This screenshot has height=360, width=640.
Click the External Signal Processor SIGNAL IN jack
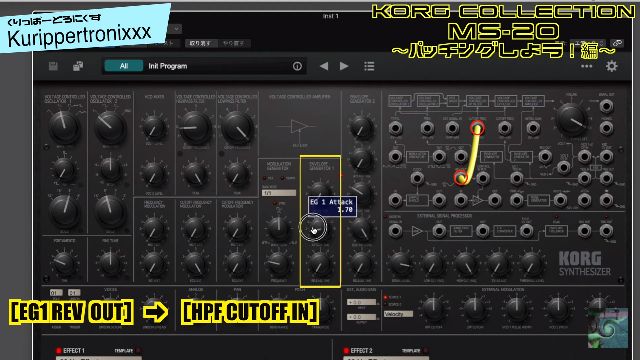[395, 231]
